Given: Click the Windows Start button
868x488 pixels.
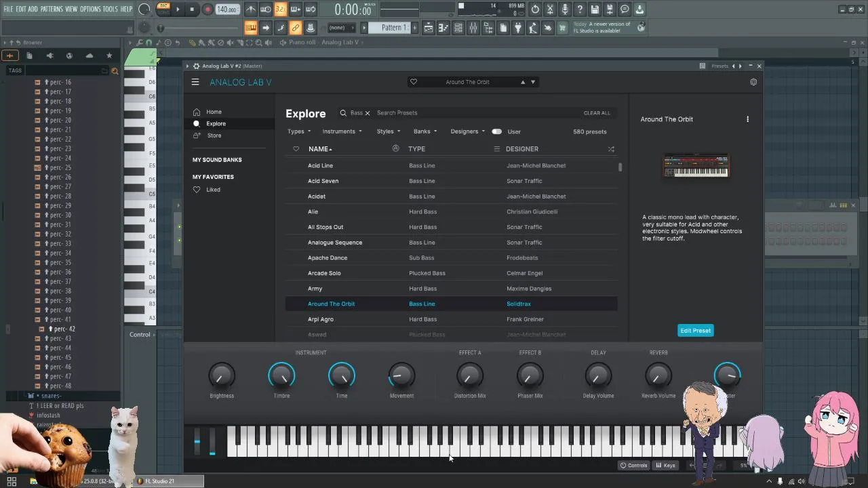Looking at the screenshot, I should point(12,481).
